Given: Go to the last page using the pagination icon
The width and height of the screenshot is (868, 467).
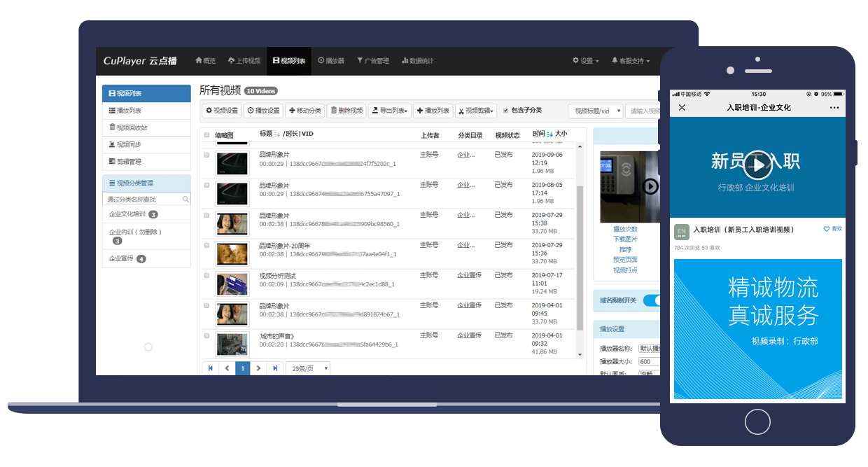Looking at the screenshot, I should coord(275,368).
